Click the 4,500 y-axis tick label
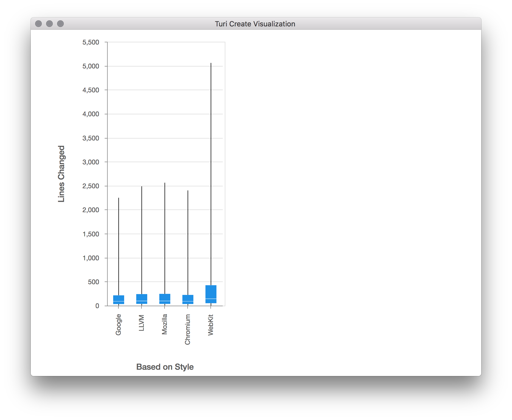 point(91,90)
